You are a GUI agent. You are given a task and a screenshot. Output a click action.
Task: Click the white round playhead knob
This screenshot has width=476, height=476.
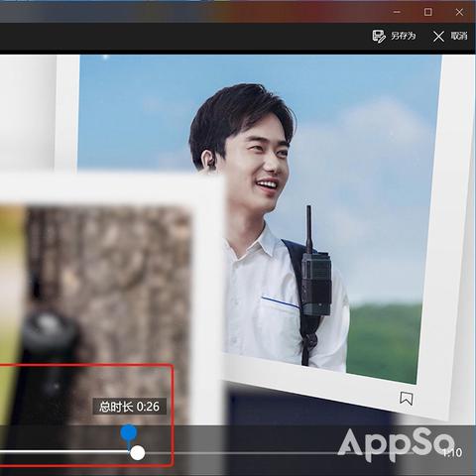coord(138,453)
